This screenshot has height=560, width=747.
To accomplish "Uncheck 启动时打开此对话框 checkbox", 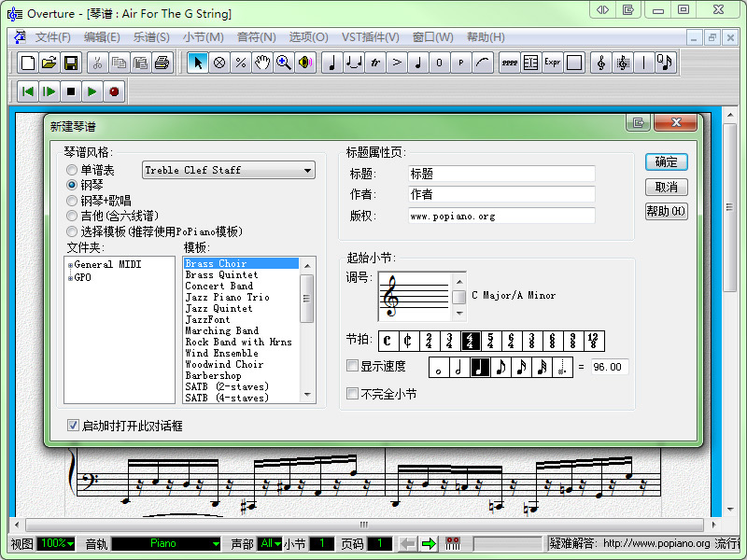I will [73, 426].
